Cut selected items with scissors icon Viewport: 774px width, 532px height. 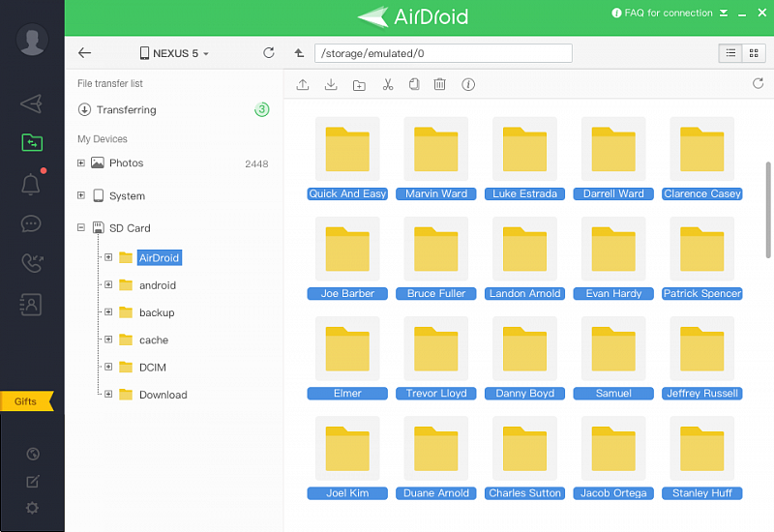(387, 85)
